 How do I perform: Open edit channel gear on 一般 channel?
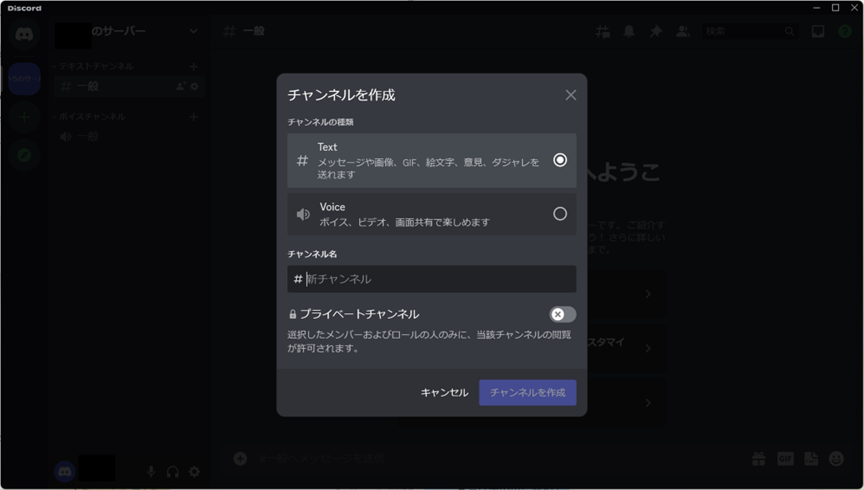tap(194, 87)
